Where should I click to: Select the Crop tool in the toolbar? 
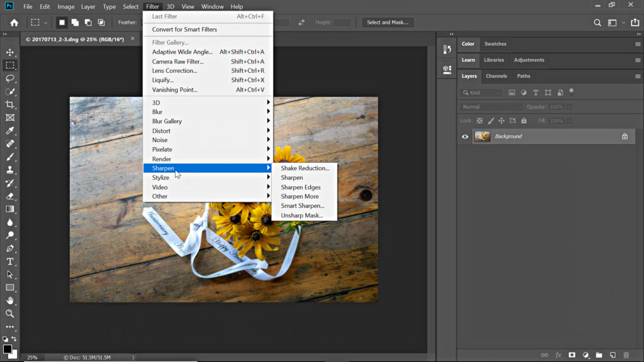click(x=10, y=104)
